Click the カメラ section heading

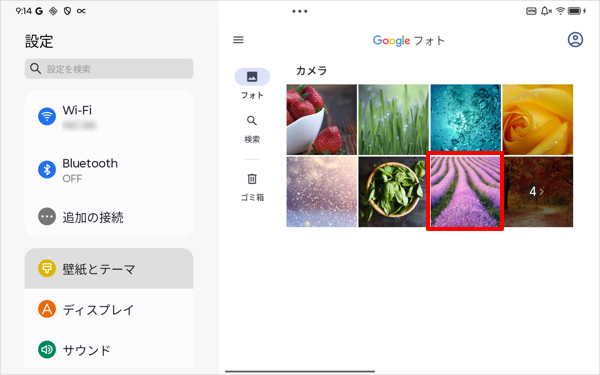click(311, 70)
